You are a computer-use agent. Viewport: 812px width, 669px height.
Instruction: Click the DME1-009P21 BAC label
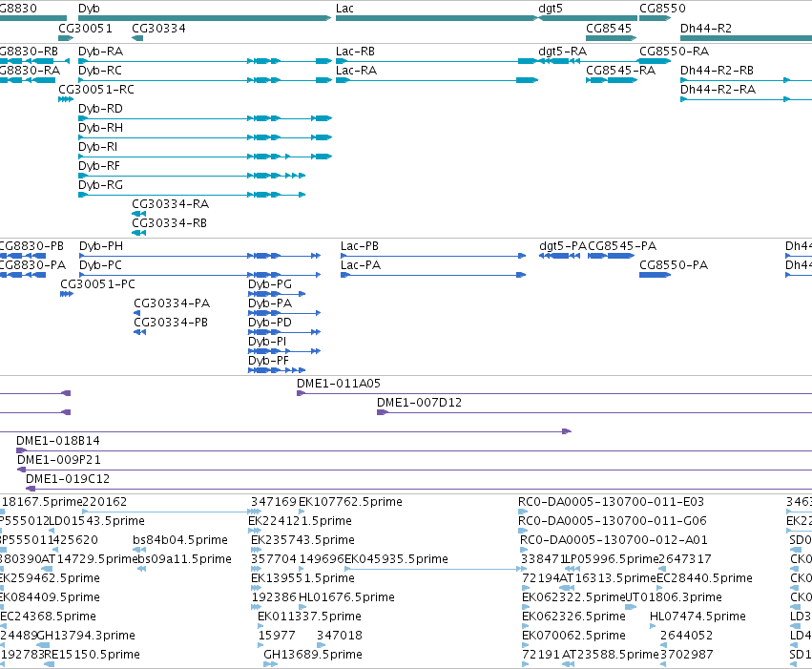tap(59, 460)
